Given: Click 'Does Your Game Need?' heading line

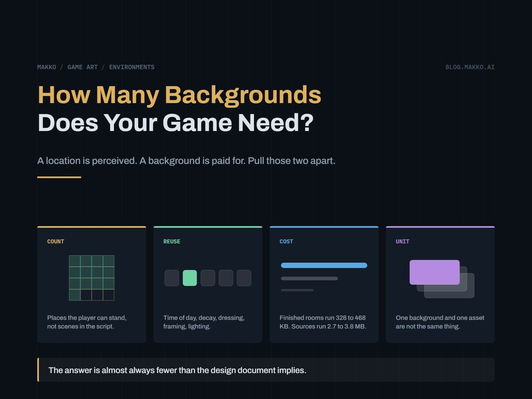Looking at the screenshot, I should tap(176, 123).
